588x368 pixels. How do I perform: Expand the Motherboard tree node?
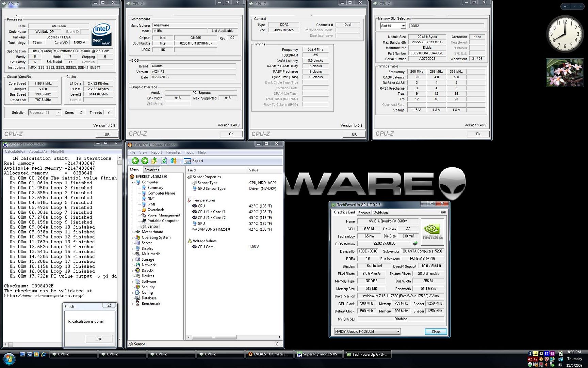coord(133,232)
